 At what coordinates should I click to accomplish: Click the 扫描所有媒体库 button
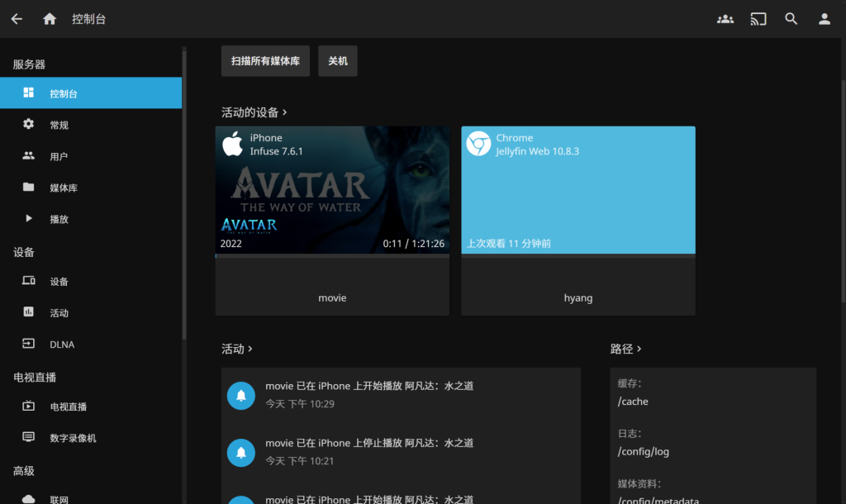pyautogui.click(x=265, y=61)
